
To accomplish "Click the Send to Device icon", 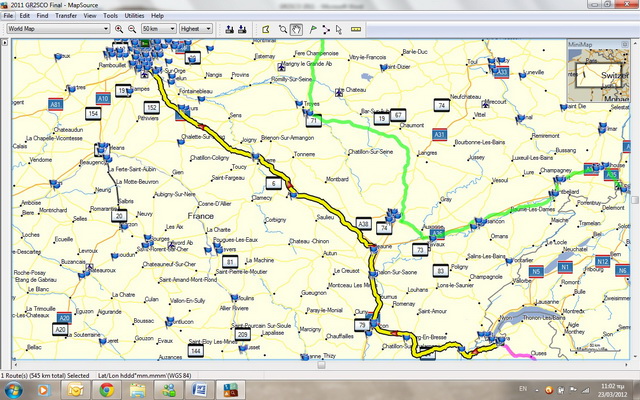I will 229,29.
